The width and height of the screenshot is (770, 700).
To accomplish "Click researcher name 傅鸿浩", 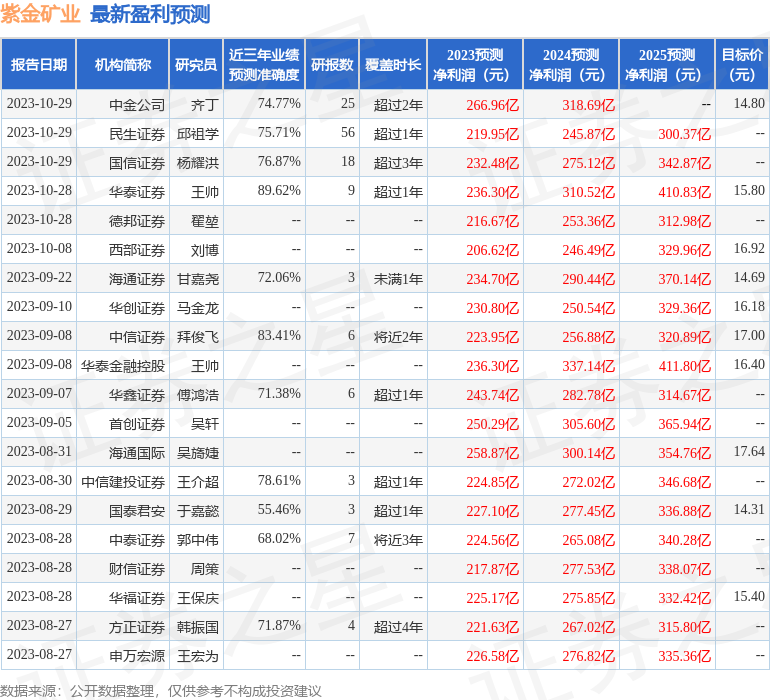I will 198,394.
